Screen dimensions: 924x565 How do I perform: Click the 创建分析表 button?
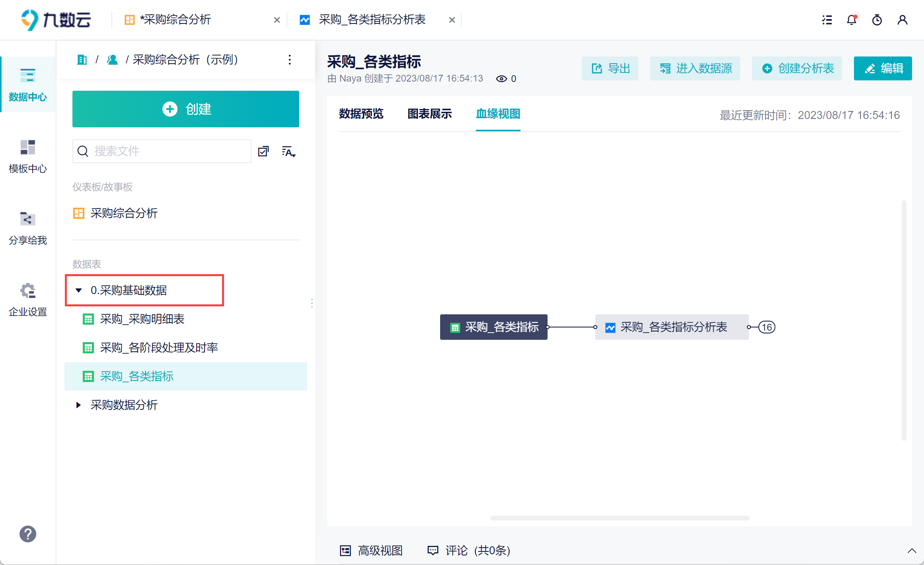click(x=797, y=68)
